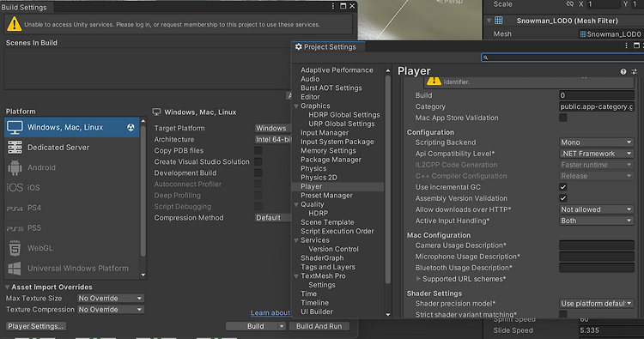Open the Scripting Backend dropdown

pos(597,142)
